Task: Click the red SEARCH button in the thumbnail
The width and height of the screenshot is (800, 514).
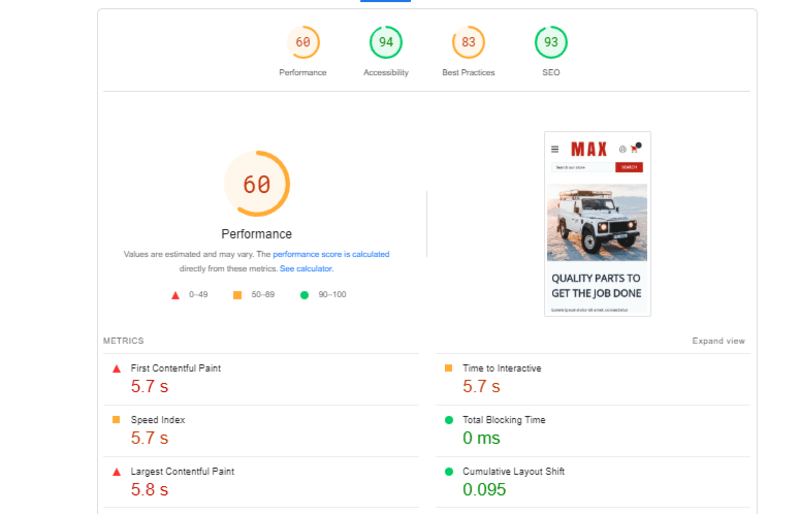Action: [x=629, y=167]
